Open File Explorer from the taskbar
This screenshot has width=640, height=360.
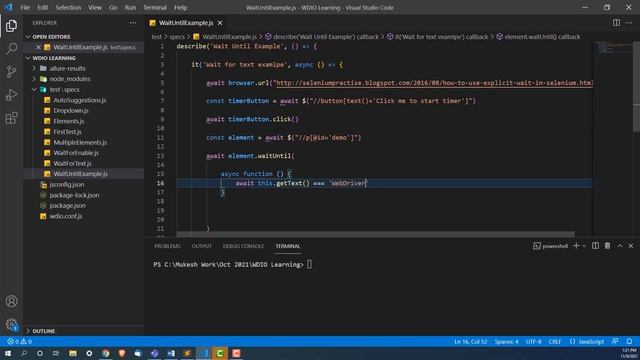pos(73,353)
